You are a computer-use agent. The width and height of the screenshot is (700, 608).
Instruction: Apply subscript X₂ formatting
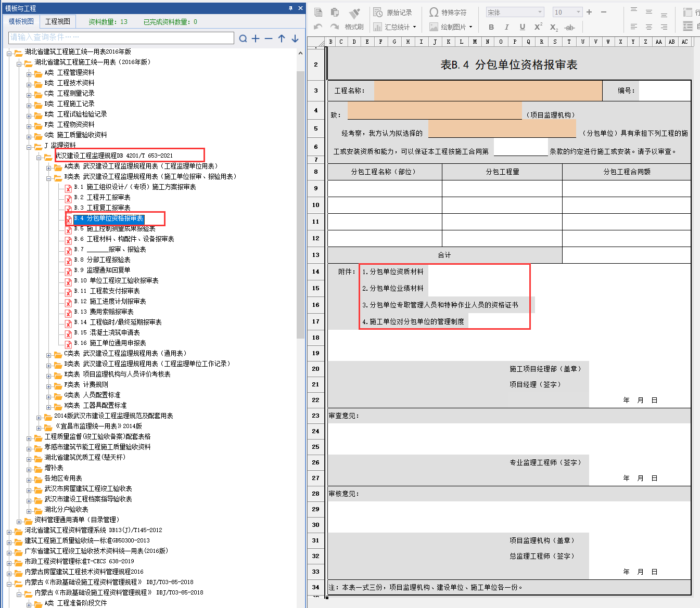[554, 27]
